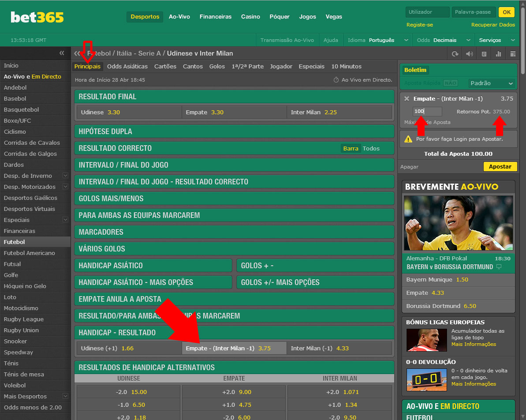Viewport: 526px width, 420px height.
Task: Click the refresh icon in the match toolbar
Action: point(455,54)
